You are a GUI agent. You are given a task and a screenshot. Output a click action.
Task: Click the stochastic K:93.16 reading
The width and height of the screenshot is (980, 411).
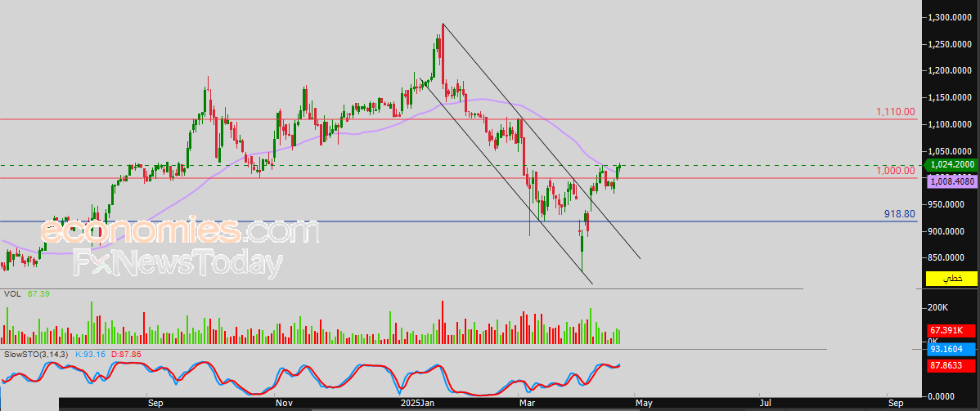tap(90, 354)
